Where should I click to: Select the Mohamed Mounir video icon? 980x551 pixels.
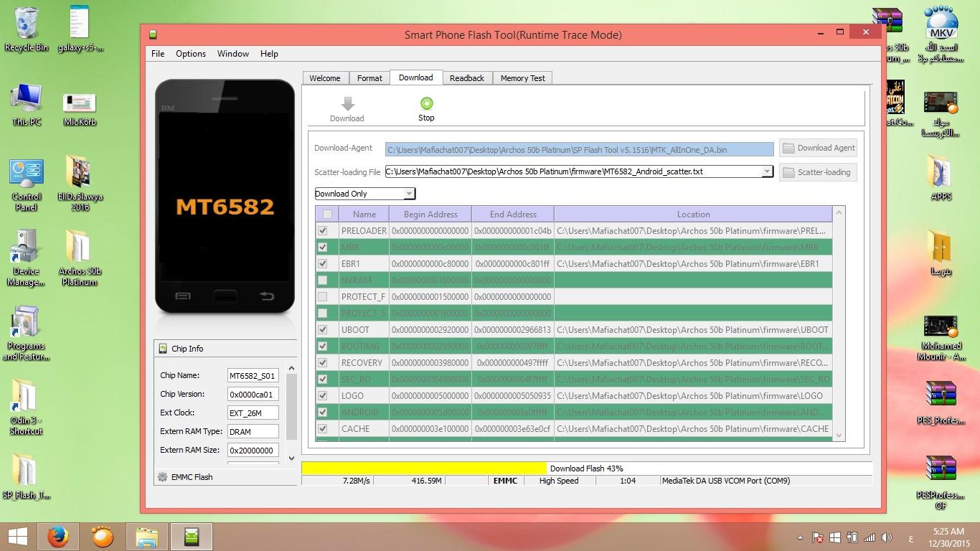(941, 325)
